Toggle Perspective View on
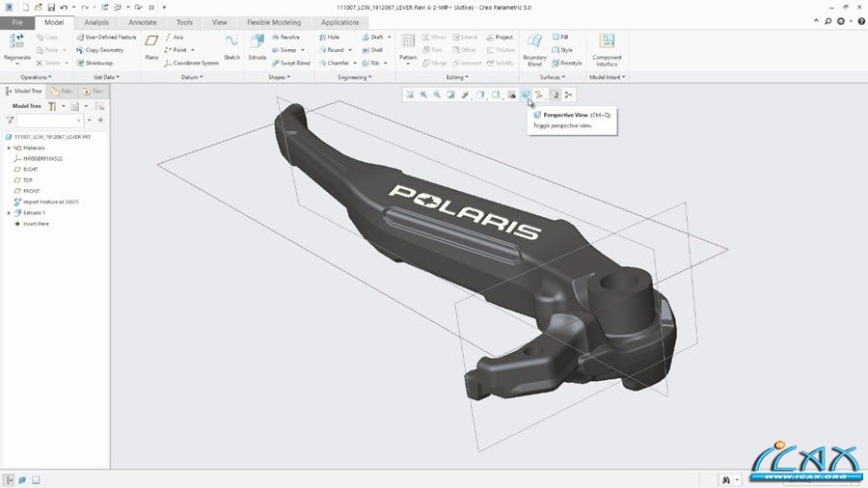The image size is (868, 488). (x=526, y=95)
